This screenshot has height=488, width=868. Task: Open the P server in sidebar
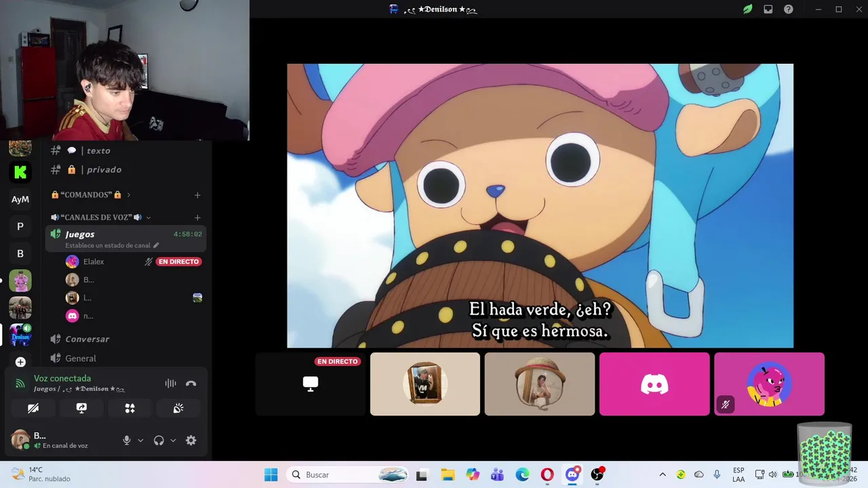point(20,226)
